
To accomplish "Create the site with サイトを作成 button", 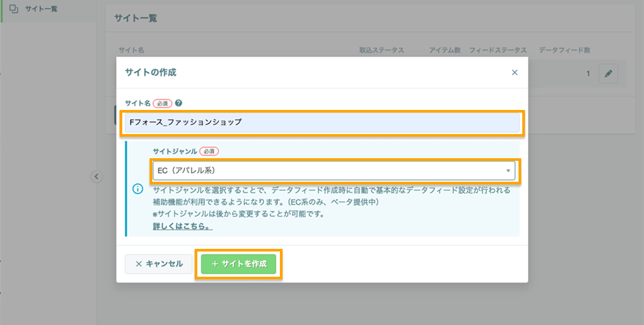I will pos(238,264).
